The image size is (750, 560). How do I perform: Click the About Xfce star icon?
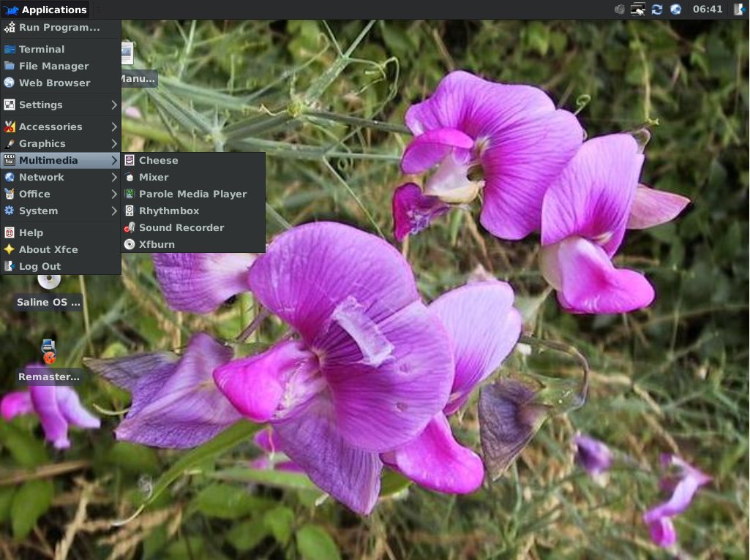tap(9, 249)
